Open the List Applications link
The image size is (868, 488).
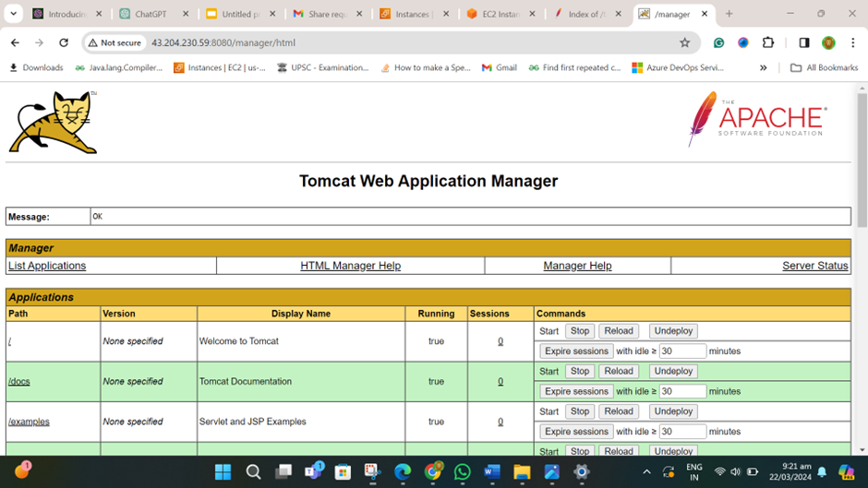[47, 266]
